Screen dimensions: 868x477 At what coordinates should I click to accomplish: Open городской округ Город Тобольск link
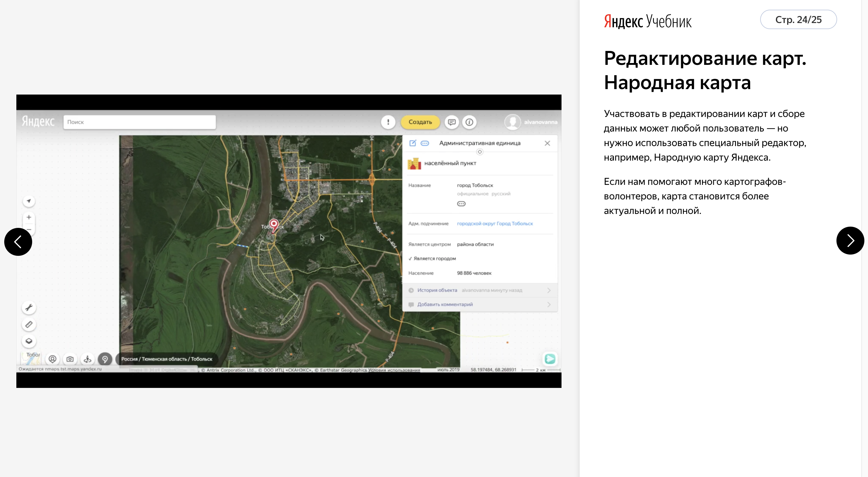[495, 223]
